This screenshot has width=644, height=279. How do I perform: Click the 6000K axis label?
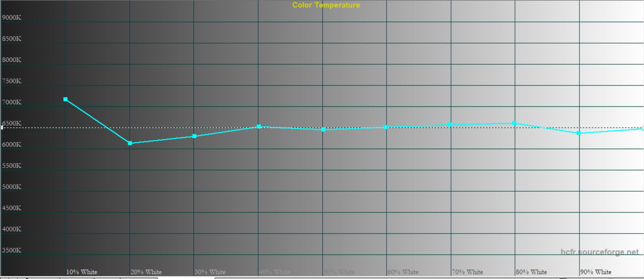12,144
